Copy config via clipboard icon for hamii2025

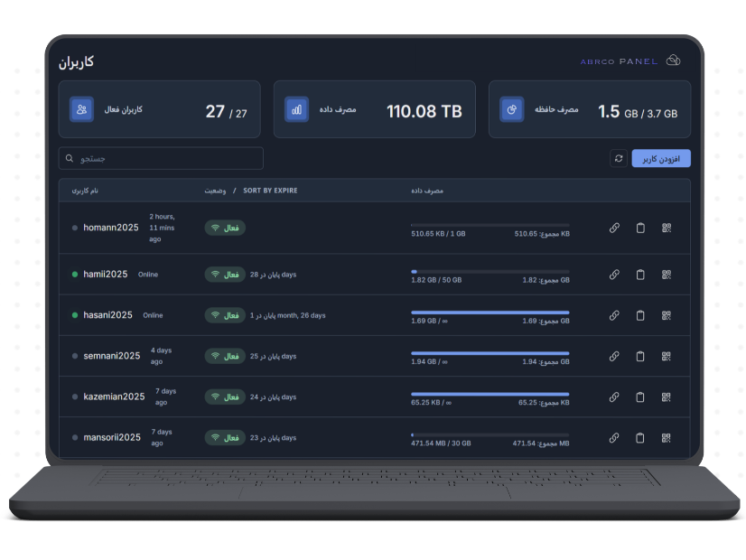640,275
